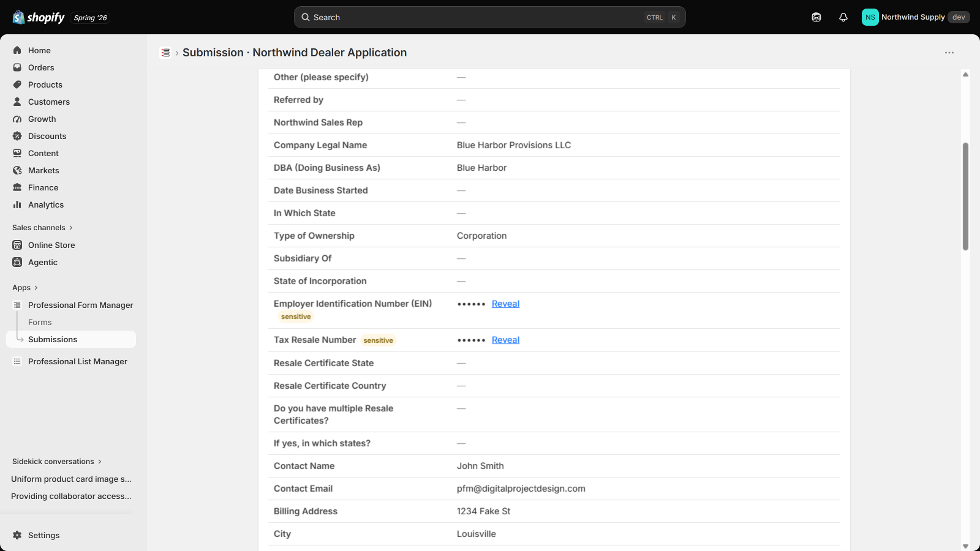Click the Finance bank icon

(x=17, y=187)
